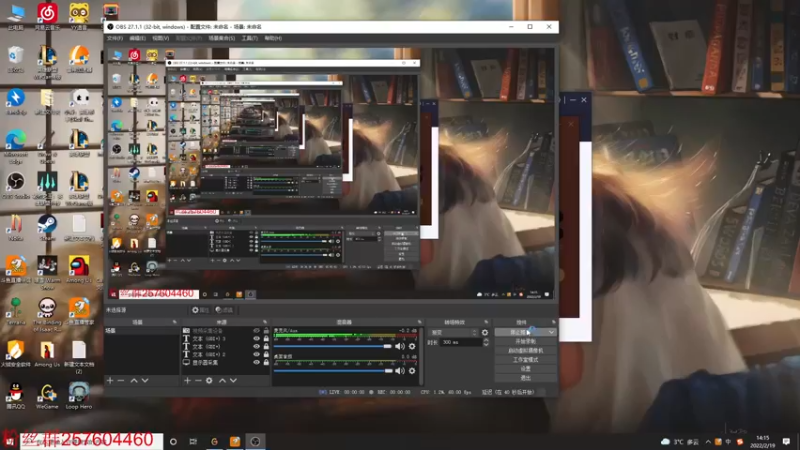The height and width of the screenshot is (450, 800).
Task: Adjust the 时长 300 ms duration stepper
Action: coord(486,342)
